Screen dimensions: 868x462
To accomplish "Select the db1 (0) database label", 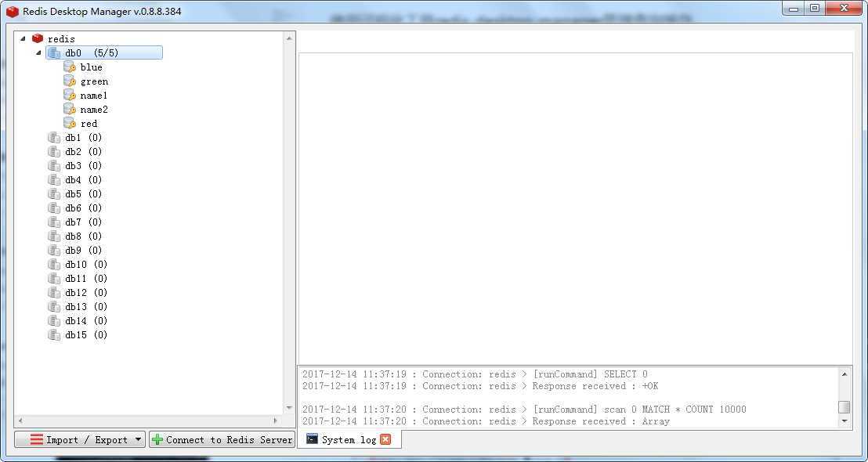I will (x=84, y=137).
